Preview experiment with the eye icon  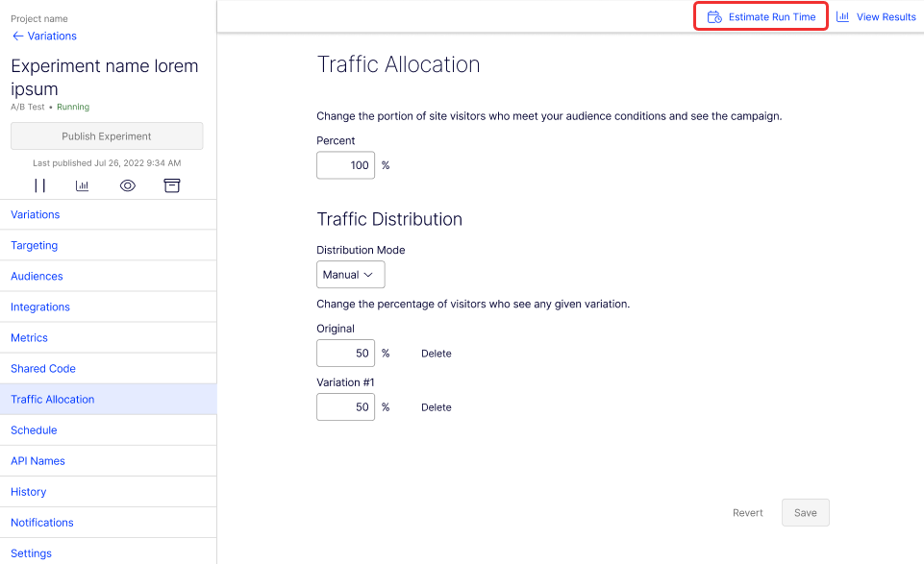pyautogui.click(x=127, y=185)
